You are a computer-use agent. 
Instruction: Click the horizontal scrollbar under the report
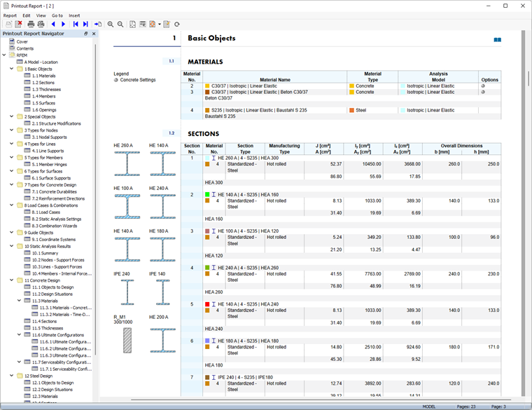click(321, 399)
